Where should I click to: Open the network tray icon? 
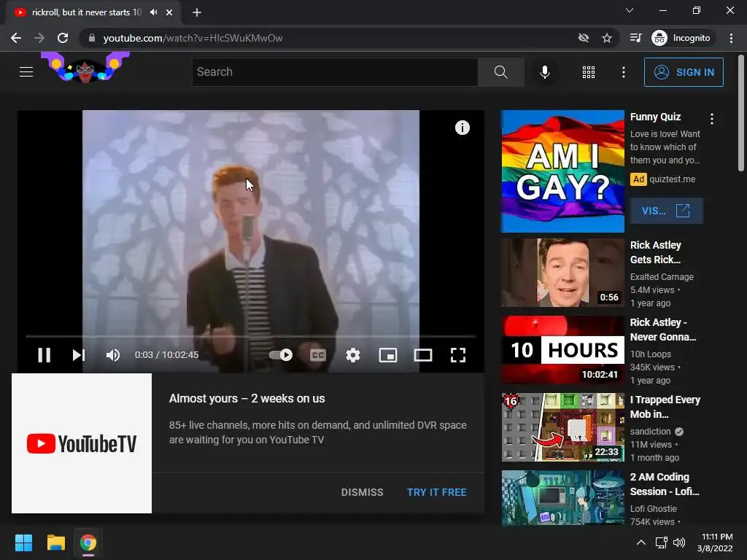coord(661,542)
